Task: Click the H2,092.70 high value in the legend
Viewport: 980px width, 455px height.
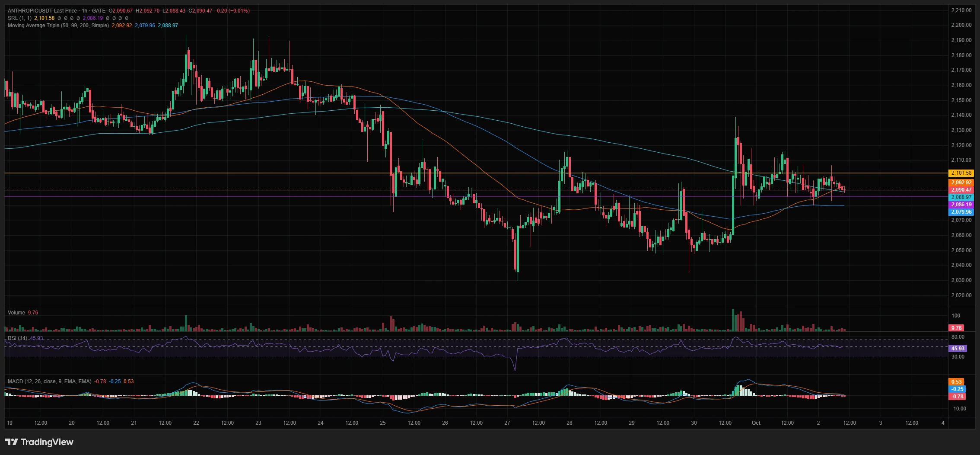Action: pyautogui.click(x=147, y=11)
